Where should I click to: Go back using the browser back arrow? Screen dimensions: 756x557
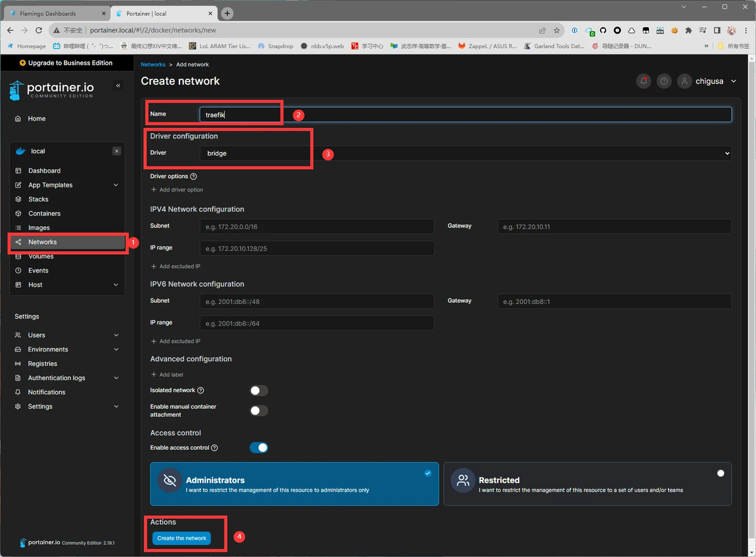pyautogui.click(x=10, y=30)
